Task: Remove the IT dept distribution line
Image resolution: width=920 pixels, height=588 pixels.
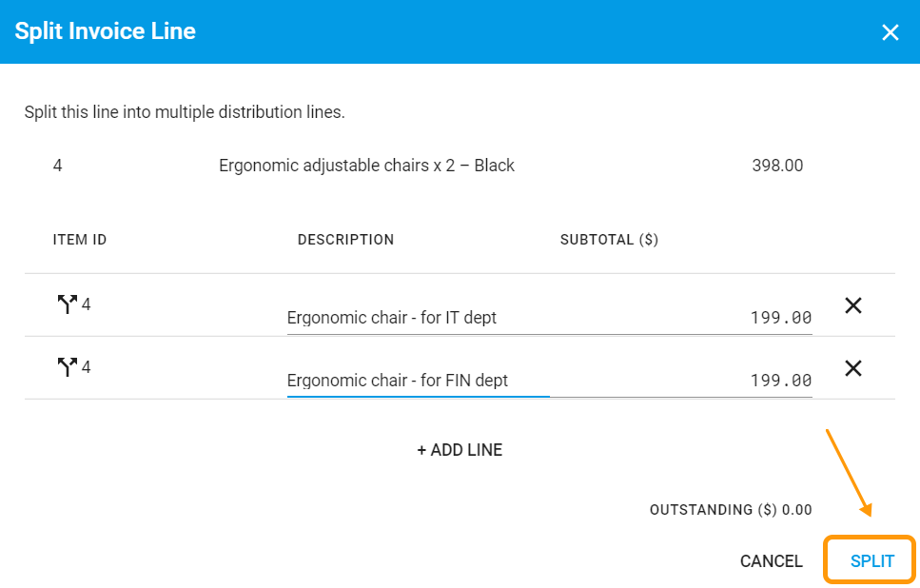Action: click(x=853, y=305)
